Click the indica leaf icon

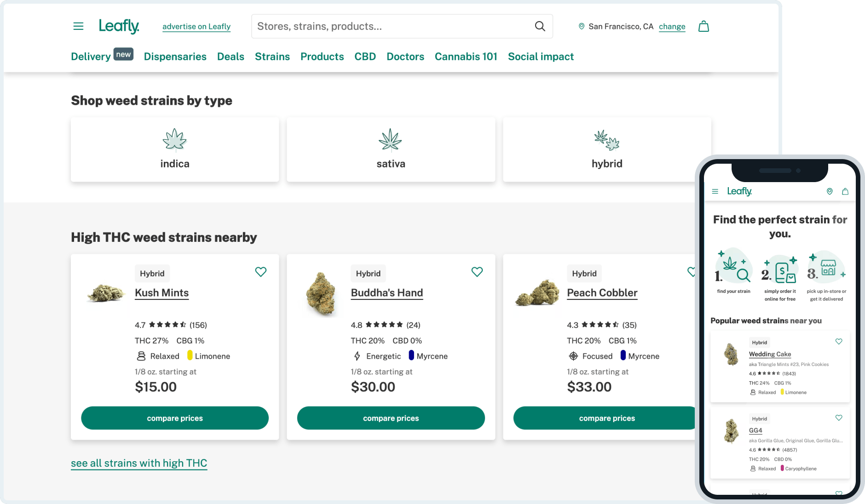pos(175,140)
